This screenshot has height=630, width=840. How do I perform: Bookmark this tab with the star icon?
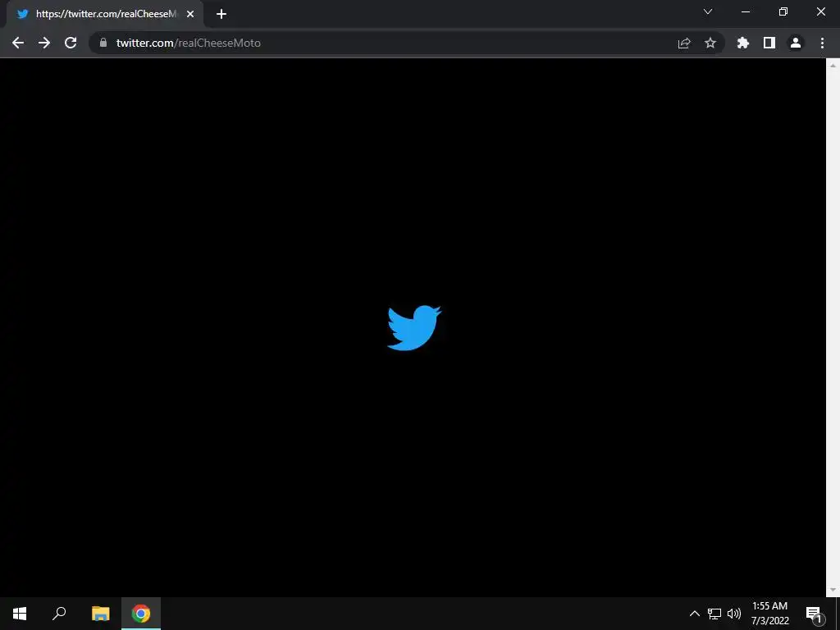[710, 43]
